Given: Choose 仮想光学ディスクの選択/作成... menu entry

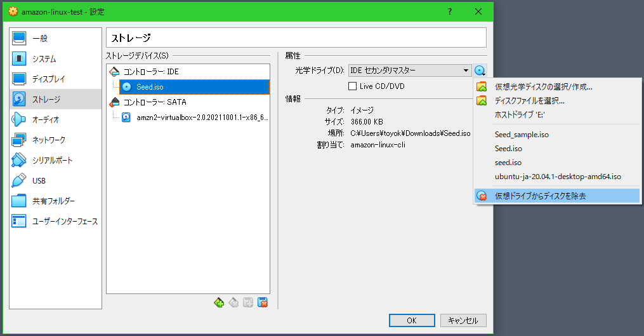Looking at the screenshot, I should pos(557,87).
